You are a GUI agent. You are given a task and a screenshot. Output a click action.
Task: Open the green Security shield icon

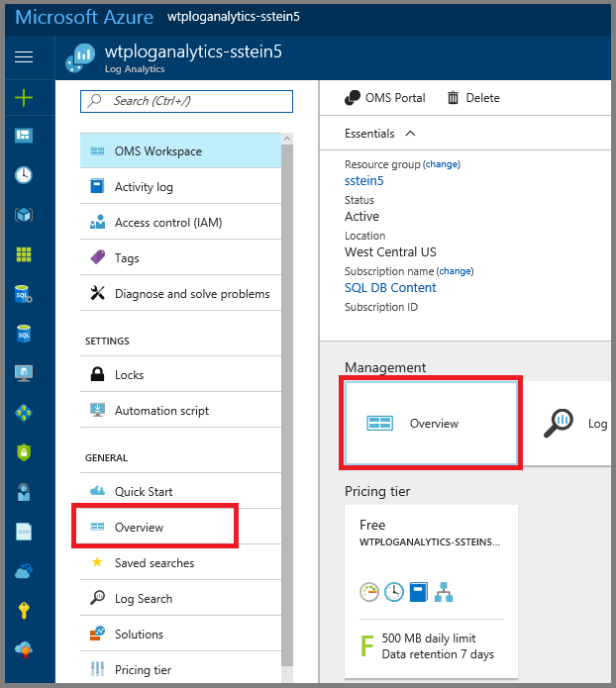pos(24,452)
